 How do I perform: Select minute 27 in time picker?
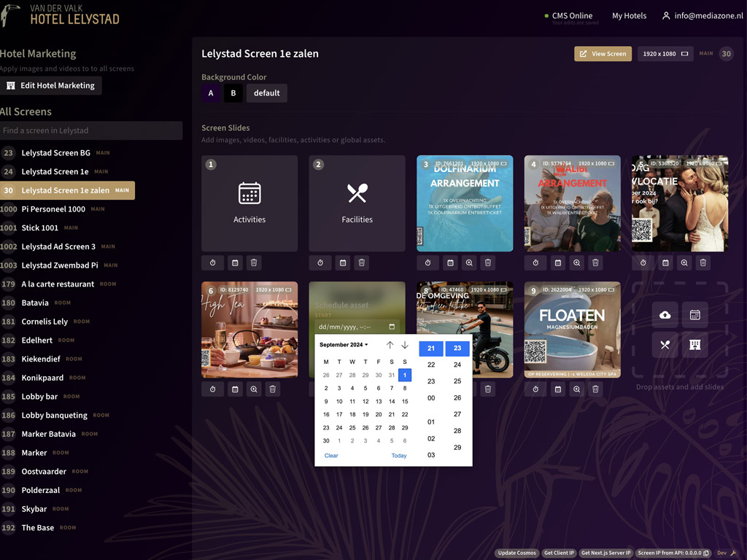click(x=457, y=414)
